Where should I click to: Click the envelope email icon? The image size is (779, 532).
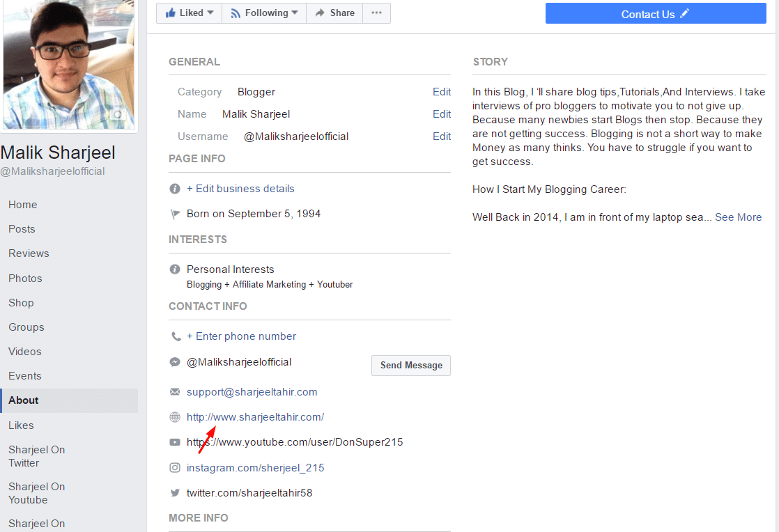(175, 392)
